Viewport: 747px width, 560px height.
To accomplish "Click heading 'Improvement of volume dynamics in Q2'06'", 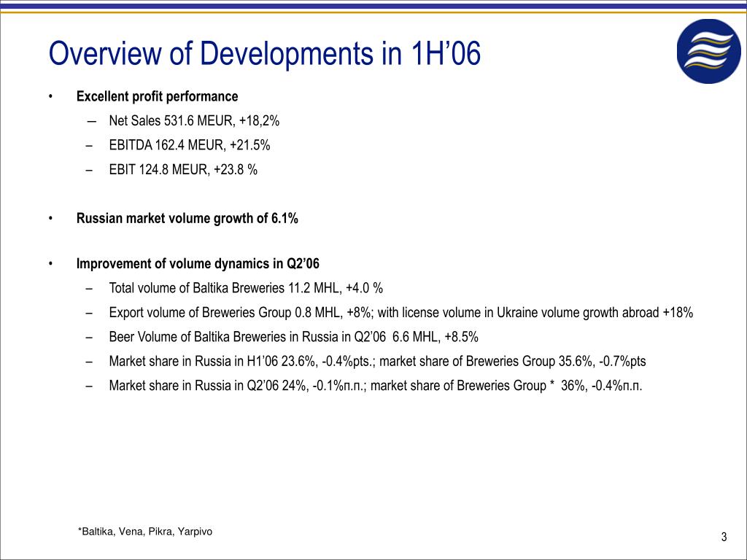I will tap(198, 264).
